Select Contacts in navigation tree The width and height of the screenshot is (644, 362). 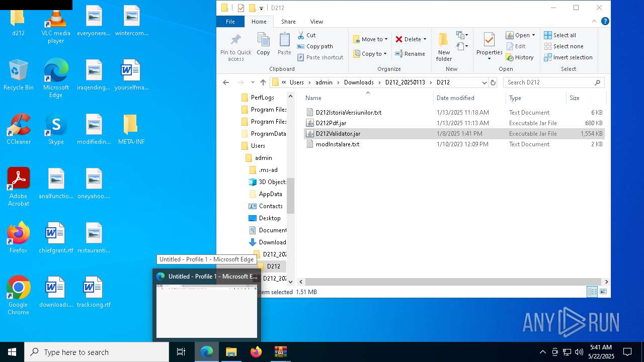(271, 206)
